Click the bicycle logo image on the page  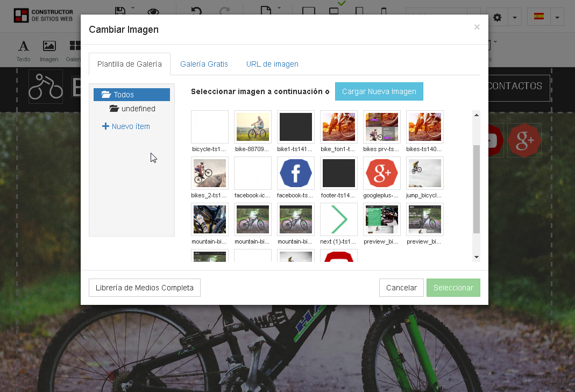(46, 87)
